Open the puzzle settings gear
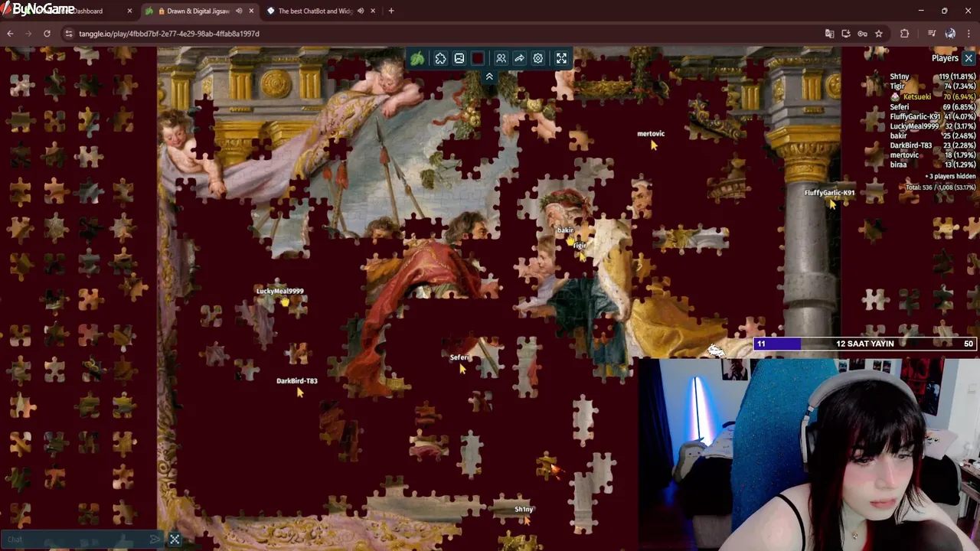980x551 pixels. click(x=538, y=59)
